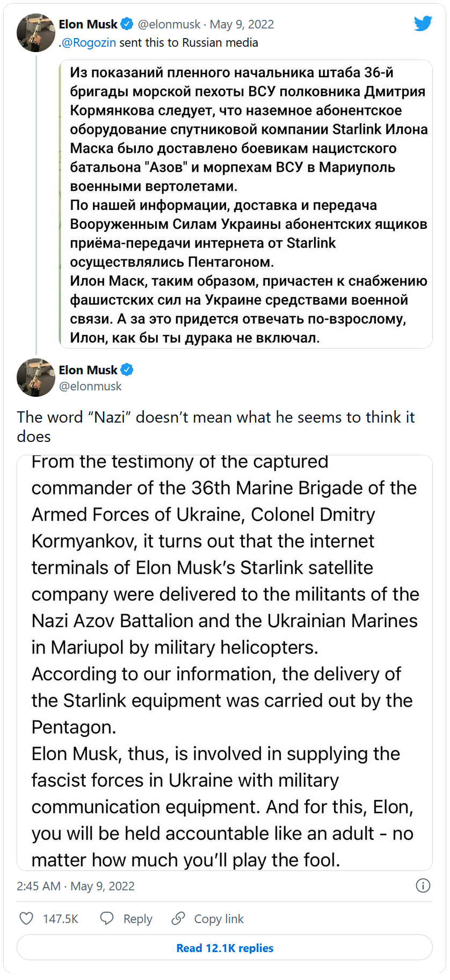Click verified badge on the lower tweet

pos(127,370)
